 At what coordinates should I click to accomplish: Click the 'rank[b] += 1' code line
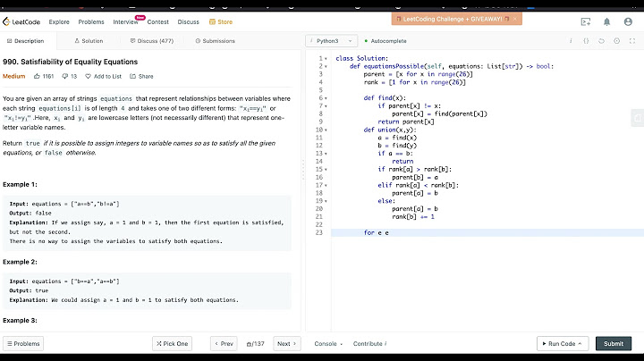pos(412,216)
